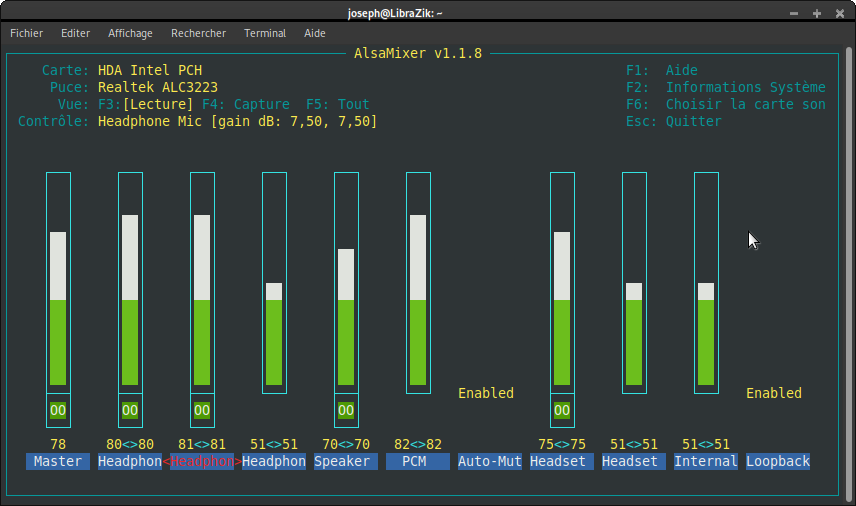Select the Auto-Mut channel label
856x506 pixels.
pyautogui.click(x=490, y=462)
